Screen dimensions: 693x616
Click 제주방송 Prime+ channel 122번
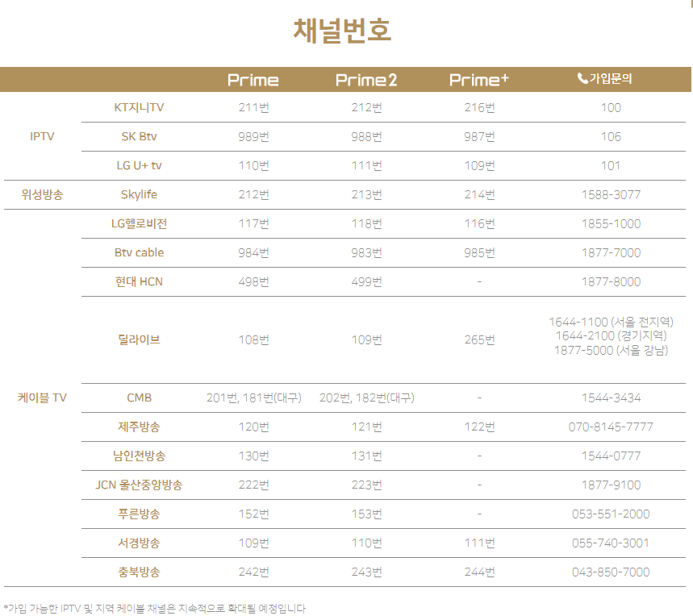[x=479, y=427]
